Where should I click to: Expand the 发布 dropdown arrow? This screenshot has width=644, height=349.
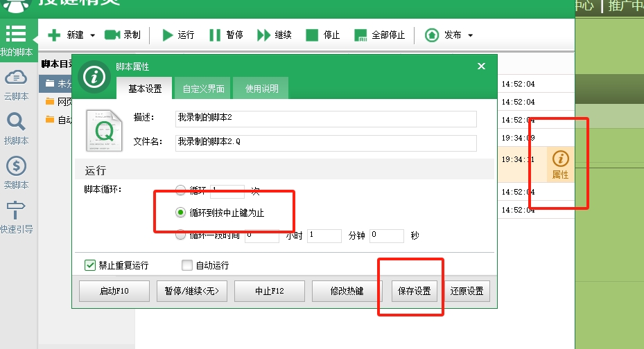471,35
